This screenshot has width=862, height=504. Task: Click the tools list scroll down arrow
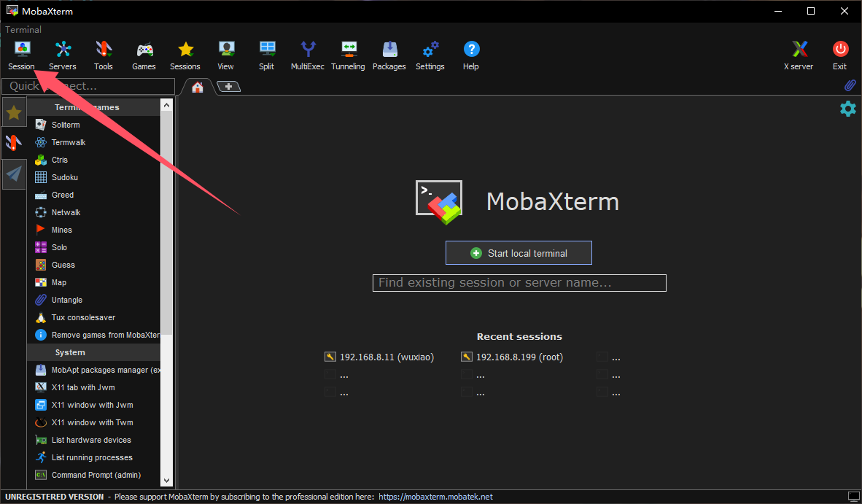coord(166,481)
